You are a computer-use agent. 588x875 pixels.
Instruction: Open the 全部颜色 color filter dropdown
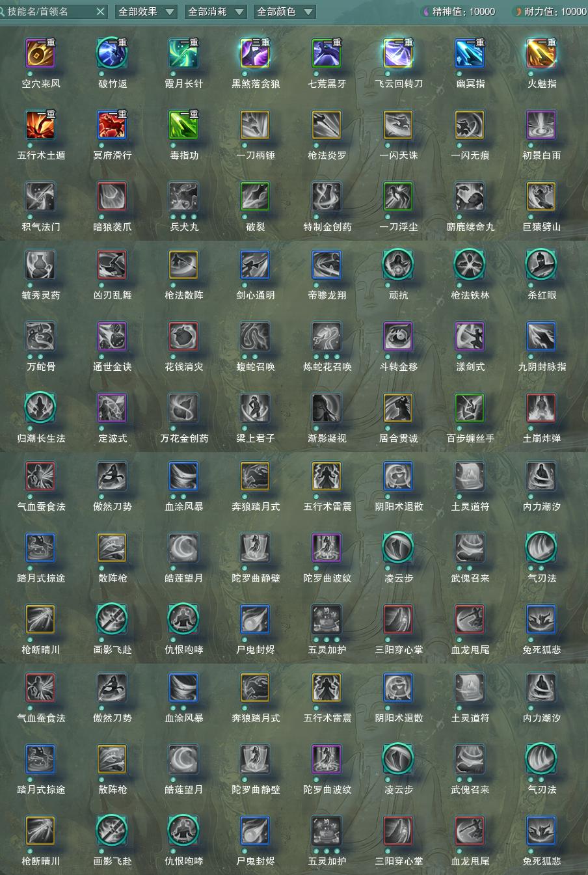tap(285, 12)
